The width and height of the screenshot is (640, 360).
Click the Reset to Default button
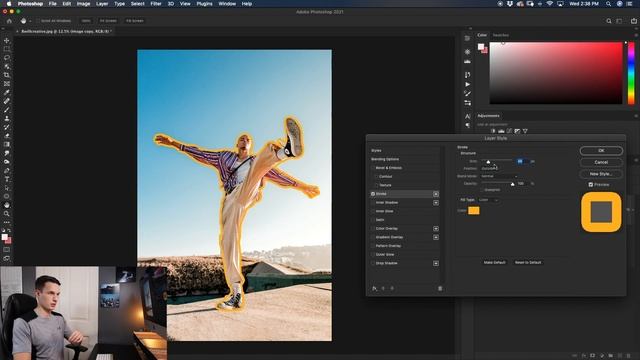coord(528,262)
